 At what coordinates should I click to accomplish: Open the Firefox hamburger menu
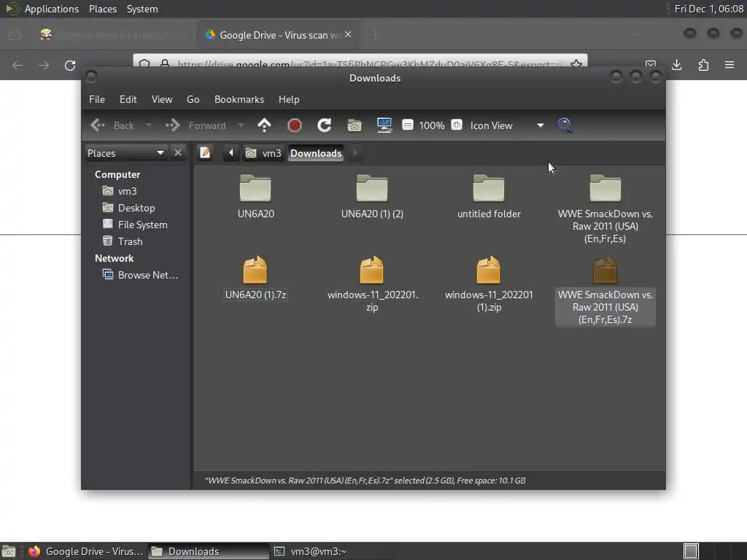click(729, 65)
